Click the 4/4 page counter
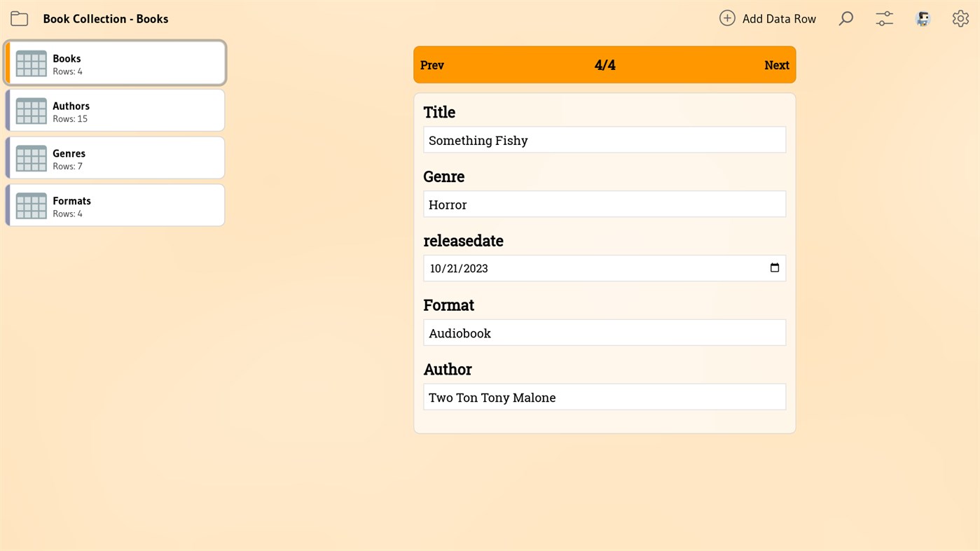 click(605, 64)
